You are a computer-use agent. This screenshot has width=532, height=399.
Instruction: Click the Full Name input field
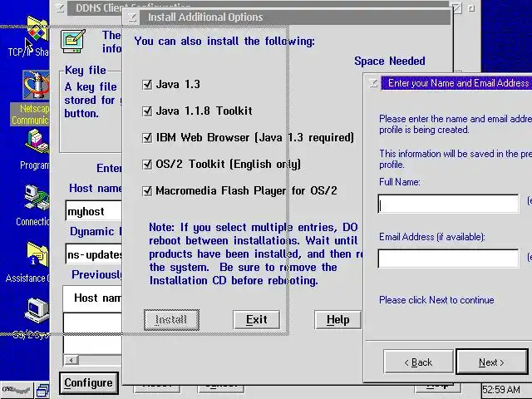coord(448,204)
